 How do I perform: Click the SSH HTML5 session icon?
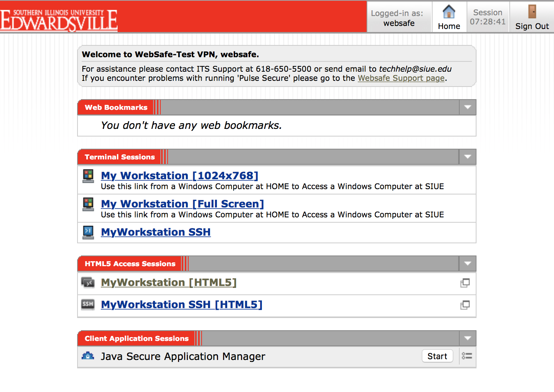tap(88, 304)
